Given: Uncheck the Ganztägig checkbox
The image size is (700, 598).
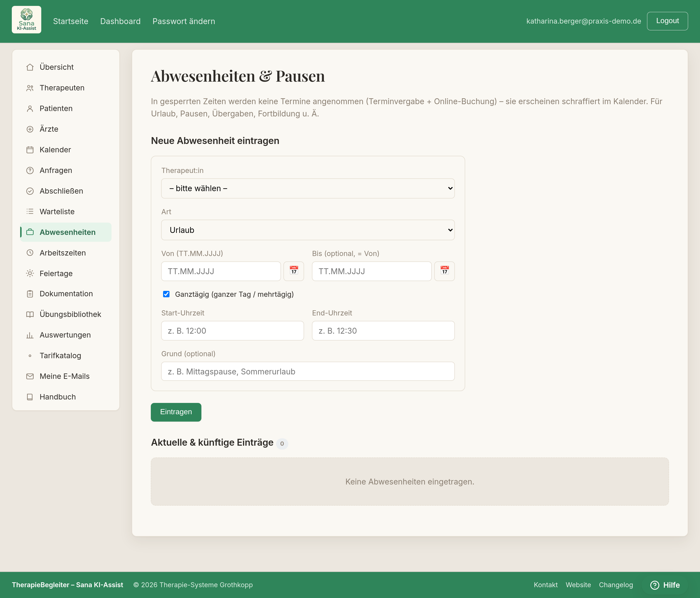Looking at the screenshot, I should point(166,294).
